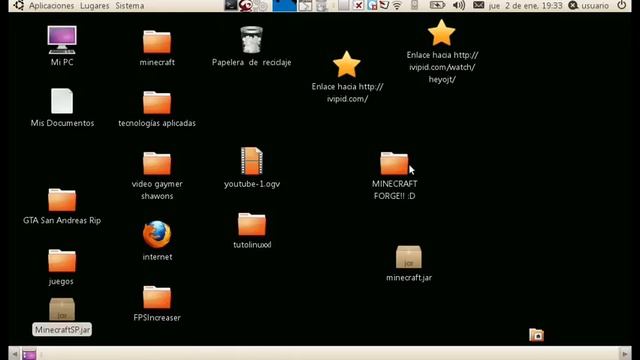
Task: Click the wifi network indicator
Action: coord(397,5)
